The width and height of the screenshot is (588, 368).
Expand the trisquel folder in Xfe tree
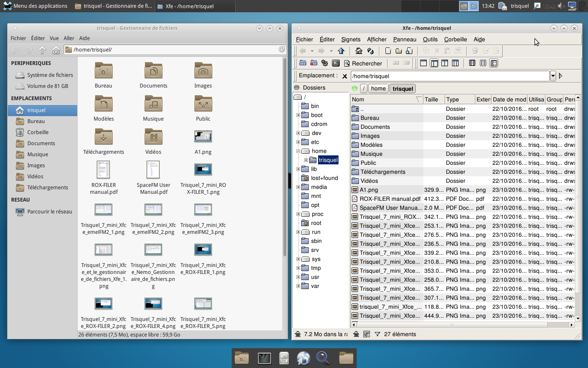(306, 160)
